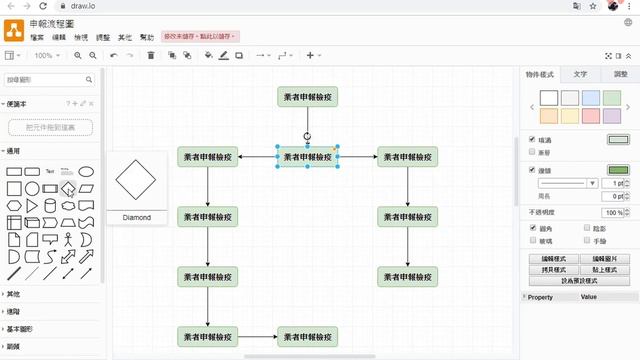Toggle the 線條 line checkbox
Viewport: 640px width, 360px height.
pyautogui.click(x=532, y=170)
